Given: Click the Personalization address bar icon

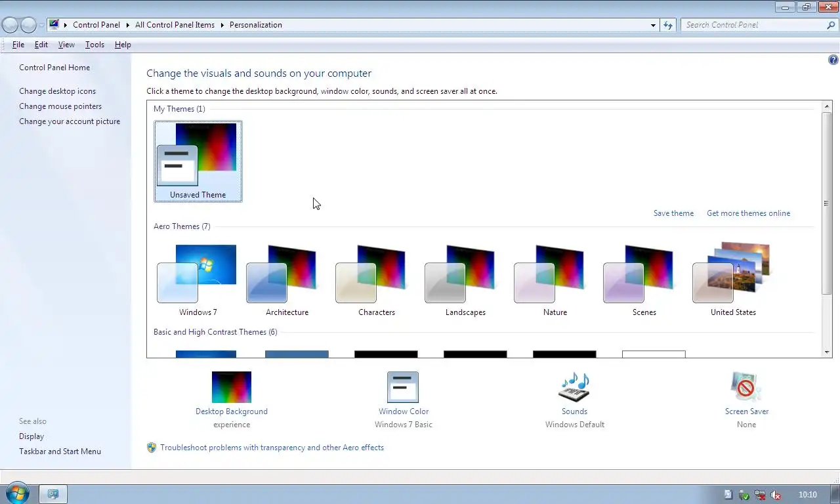Looking at the screenshot, I should [x=54, y=25].
